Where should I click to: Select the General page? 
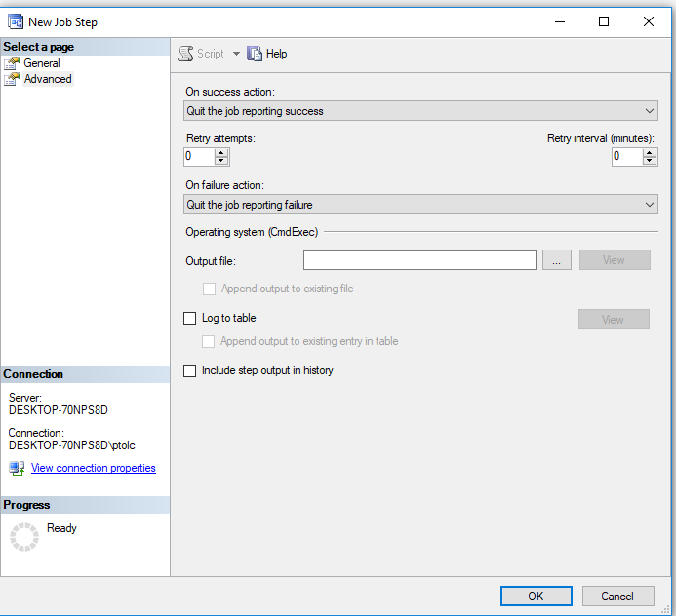click(x=42, y=63)
